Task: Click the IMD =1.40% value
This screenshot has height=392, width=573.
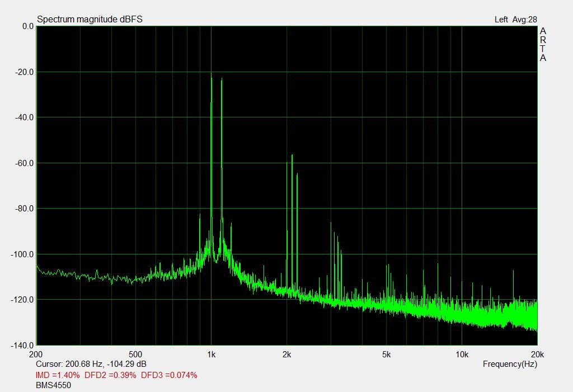Action: [x=58, y=375]
